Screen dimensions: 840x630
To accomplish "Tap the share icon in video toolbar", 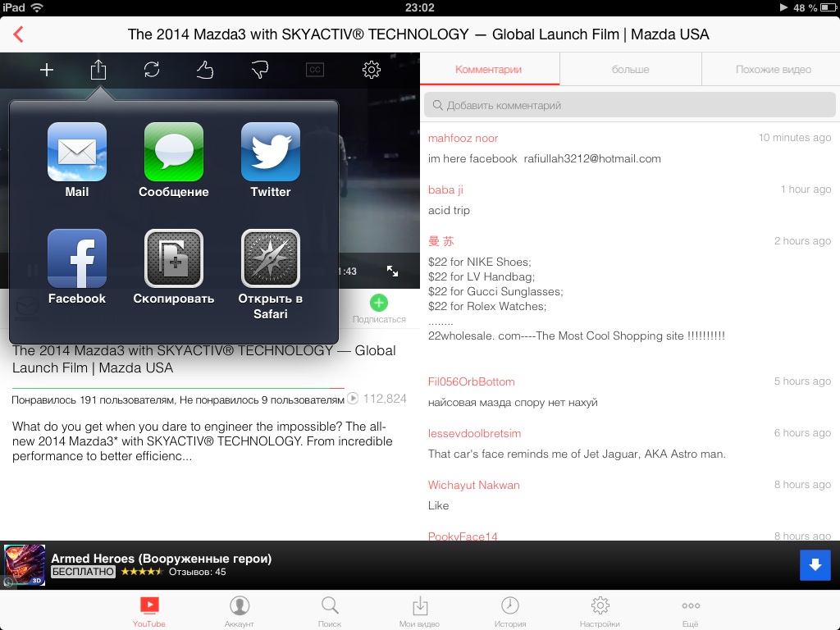I will point(98,69).
